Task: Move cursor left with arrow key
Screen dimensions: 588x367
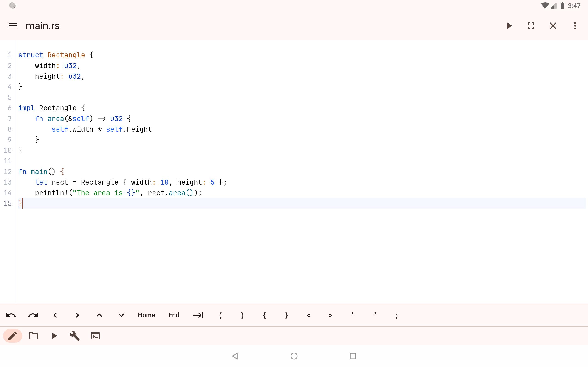Action: pyautogui.click(x=55, y=315)
